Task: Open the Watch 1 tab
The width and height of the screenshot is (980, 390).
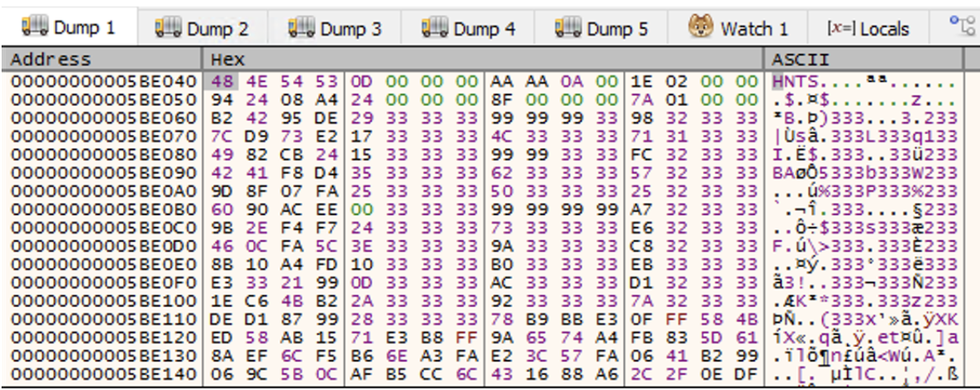Action: [x=738, y=29]
